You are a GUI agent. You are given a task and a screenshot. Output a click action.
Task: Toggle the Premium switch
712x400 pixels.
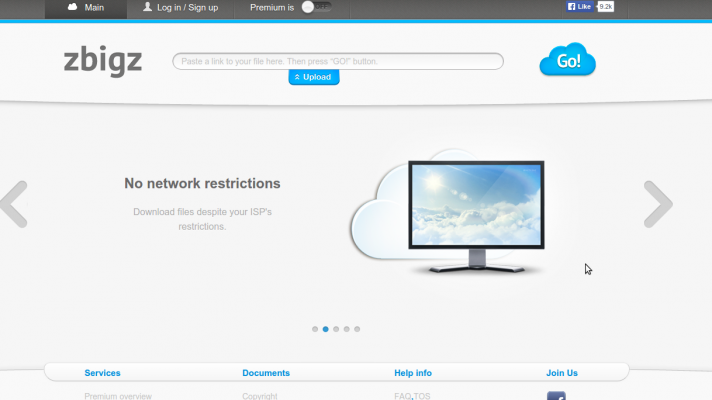tap(316, 7)
